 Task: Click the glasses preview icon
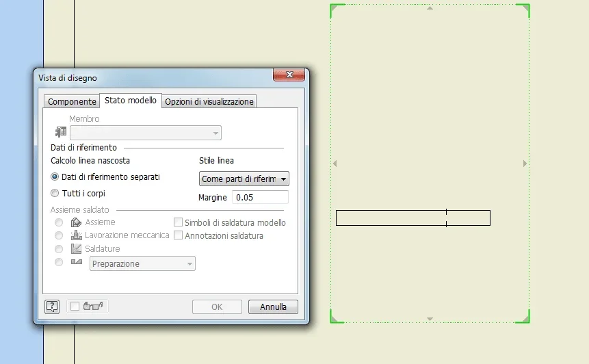93,306
